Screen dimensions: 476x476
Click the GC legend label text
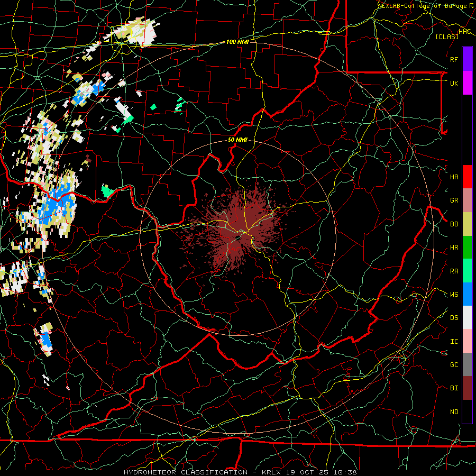(x=454, y=364)
